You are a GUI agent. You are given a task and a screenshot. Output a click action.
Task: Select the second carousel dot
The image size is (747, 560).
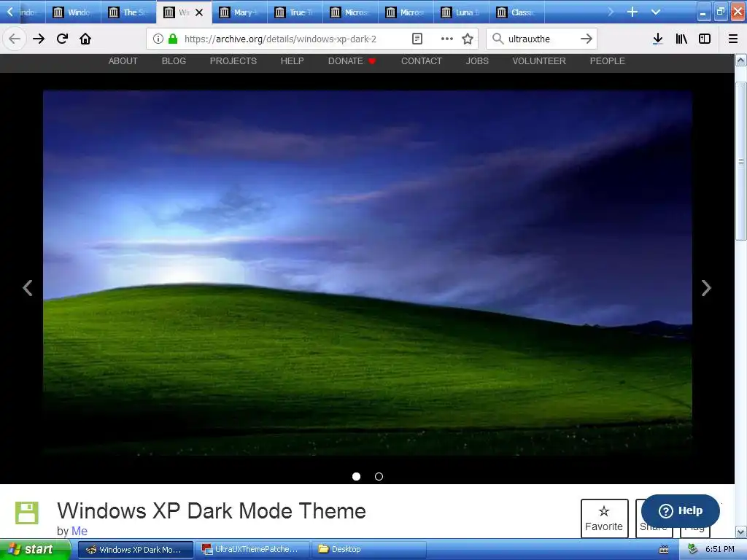[379, 476]
